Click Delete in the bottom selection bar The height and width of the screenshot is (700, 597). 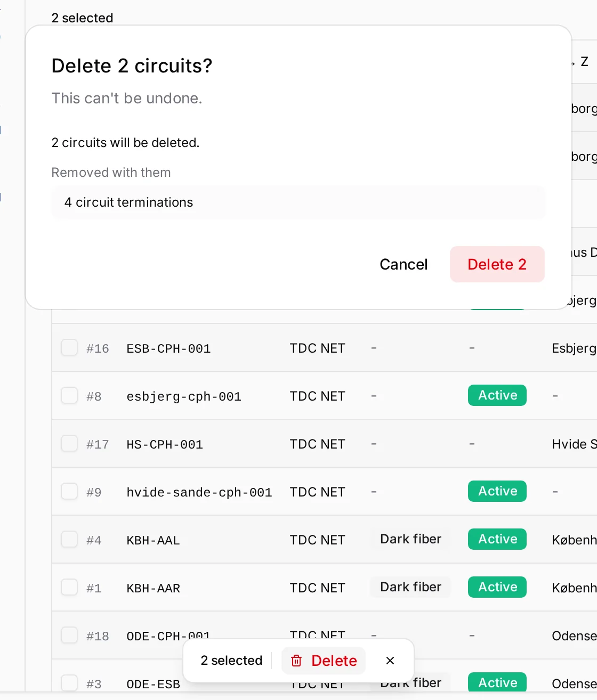pyautogui.click(x=324, y=661)
